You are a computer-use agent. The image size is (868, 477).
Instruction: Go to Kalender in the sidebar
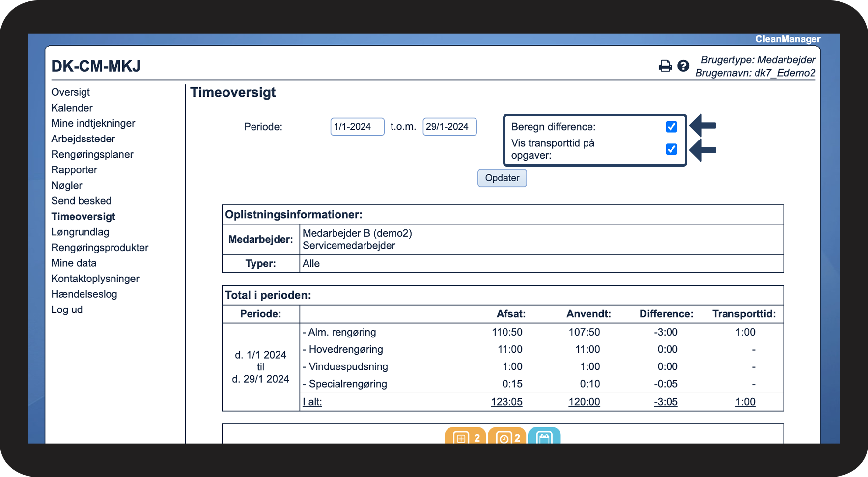click(x=72, y=108)
